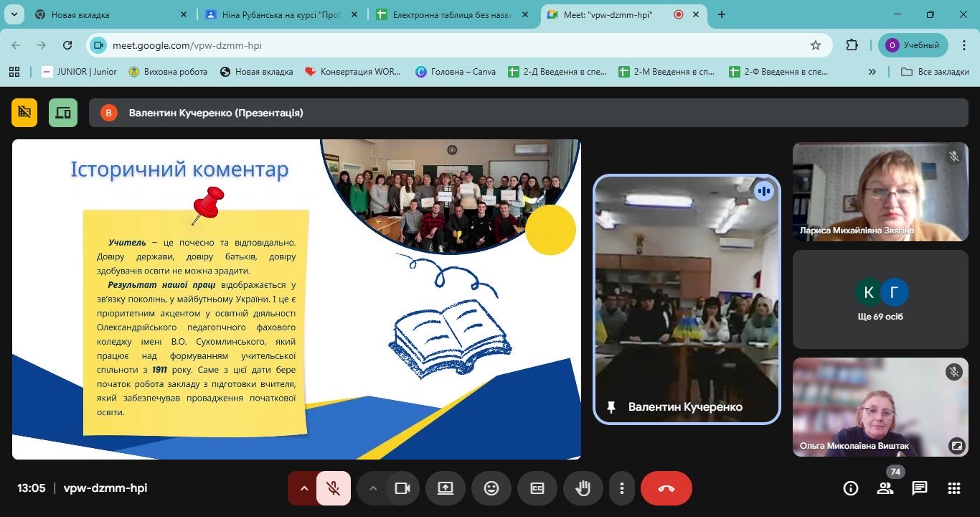Click the sound indicator on Валентин Кучеренко tile
The image size is (980, 517).
(x=763, y=191)
